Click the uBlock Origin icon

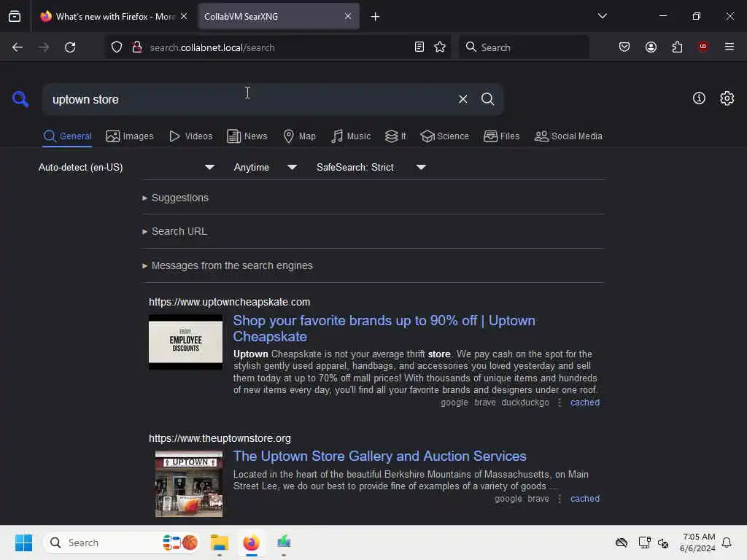coord(703,47)
